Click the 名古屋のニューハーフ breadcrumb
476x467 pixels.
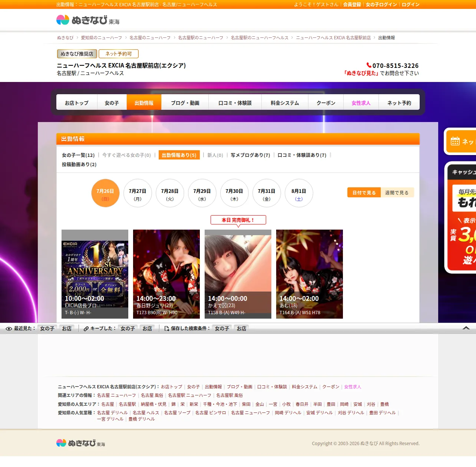(150, 38)
